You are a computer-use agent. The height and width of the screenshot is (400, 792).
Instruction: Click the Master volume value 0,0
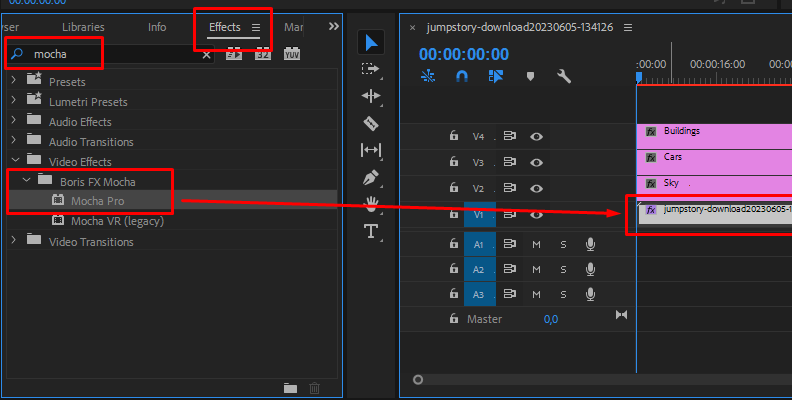point(551,319)
